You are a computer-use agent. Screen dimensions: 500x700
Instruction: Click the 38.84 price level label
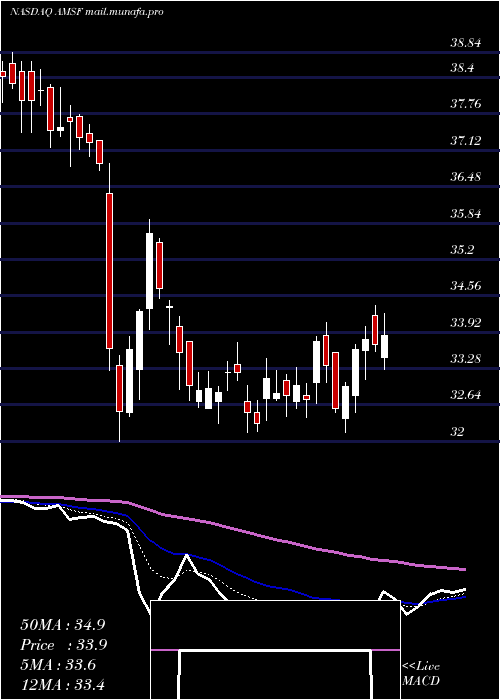[x=466, y=43]
